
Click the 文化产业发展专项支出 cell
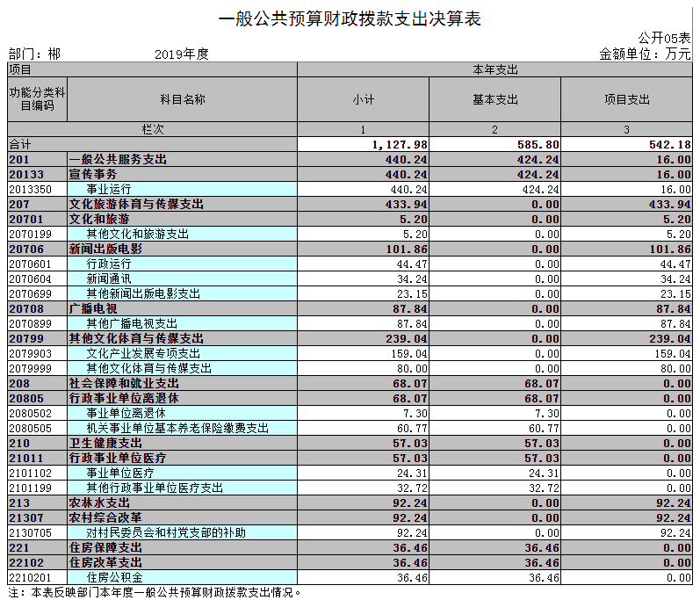point(182,353)
